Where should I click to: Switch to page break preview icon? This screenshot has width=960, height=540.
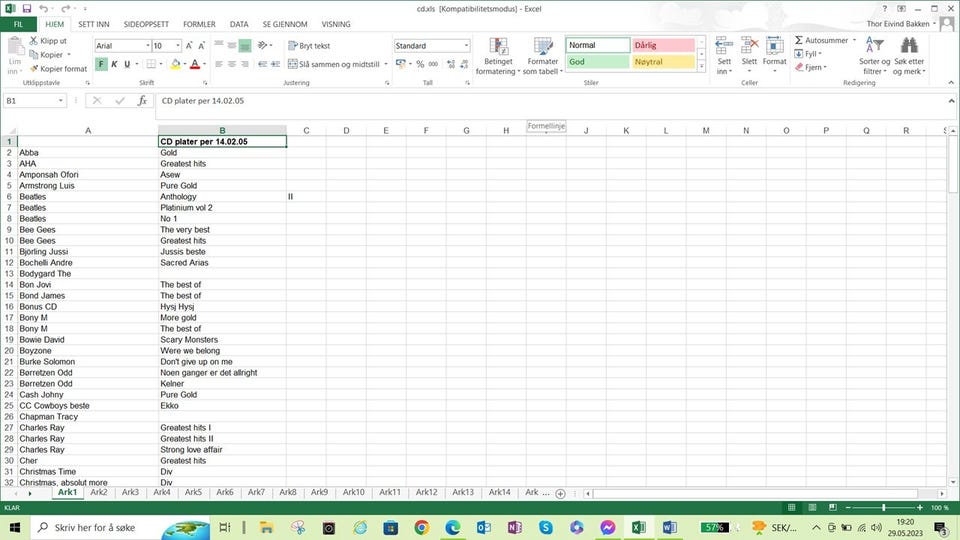[x=833, y=508]
